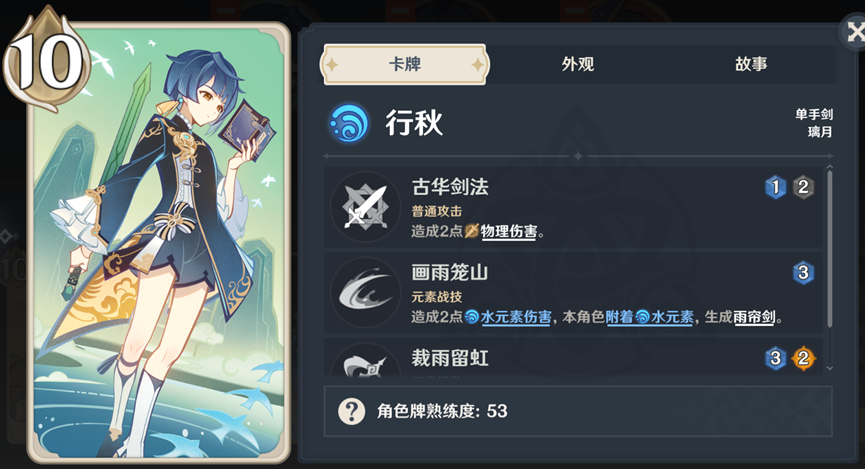Select the 画雨笼山 elemental skill icon
865x469 pixels.
pyautogui.click(x=365, y=292)
